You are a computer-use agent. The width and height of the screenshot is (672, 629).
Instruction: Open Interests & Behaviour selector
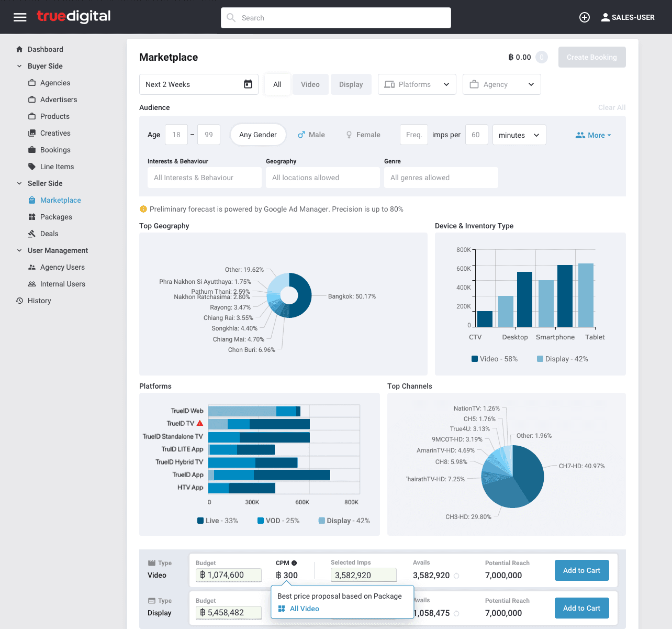click(x=205, y=178)
